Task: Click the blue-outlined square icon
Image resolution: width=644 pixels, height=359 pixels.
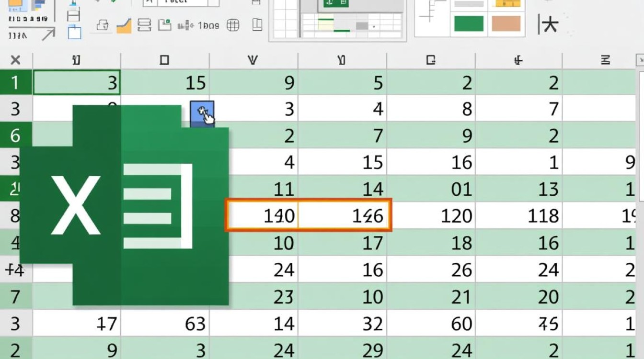Action: coord(74,33)
